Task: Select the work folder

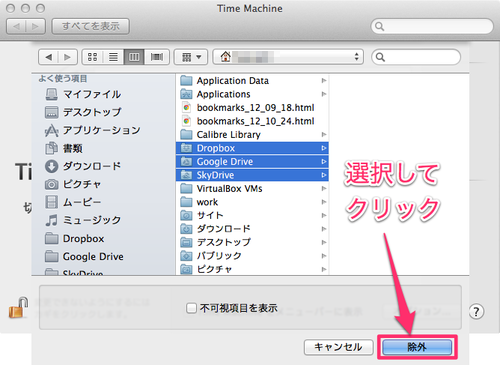Action: tap(252, 202)
